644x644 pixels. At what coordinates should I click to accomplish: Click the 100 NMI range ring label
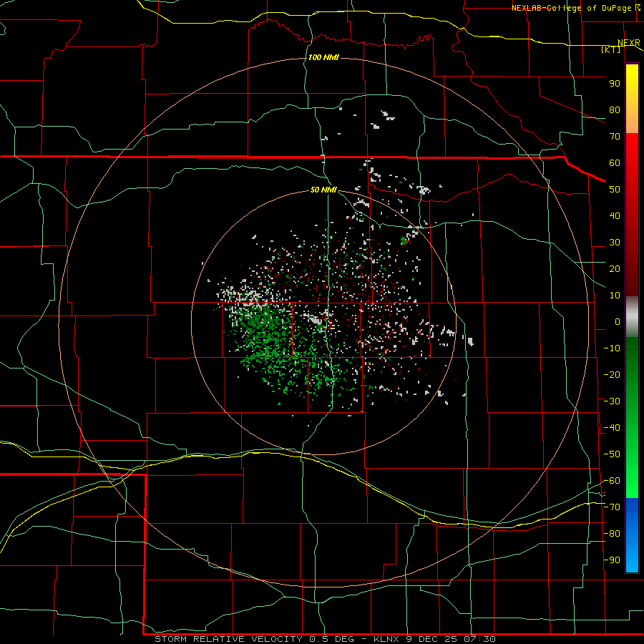point(323,57)
